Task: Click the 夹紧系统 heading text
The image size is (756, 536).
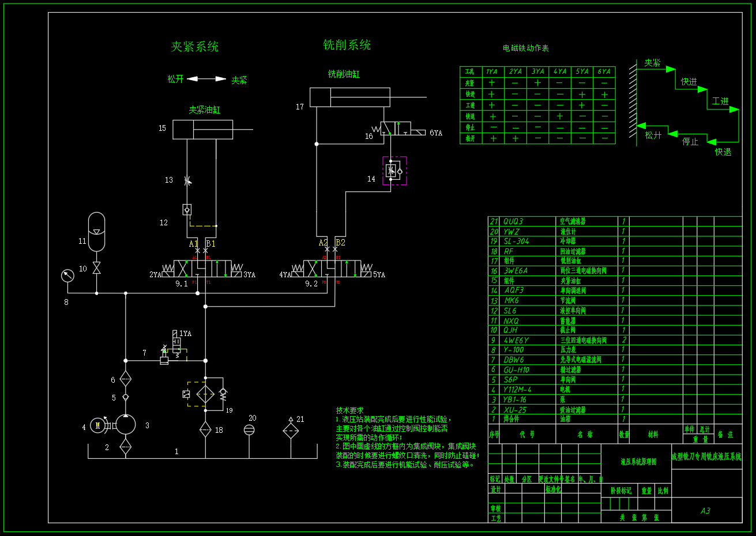Action: 195,47
